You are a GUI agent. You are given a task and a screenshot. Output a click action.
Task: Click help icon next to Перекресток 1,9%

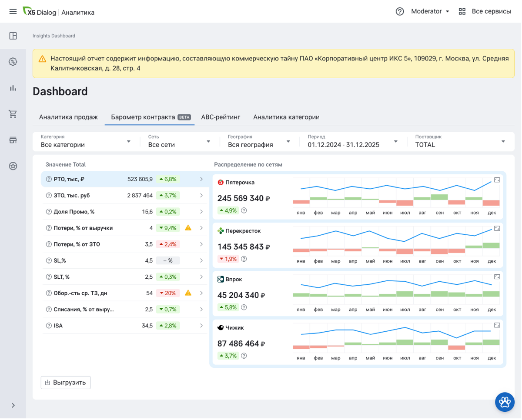tap(244, 259)
